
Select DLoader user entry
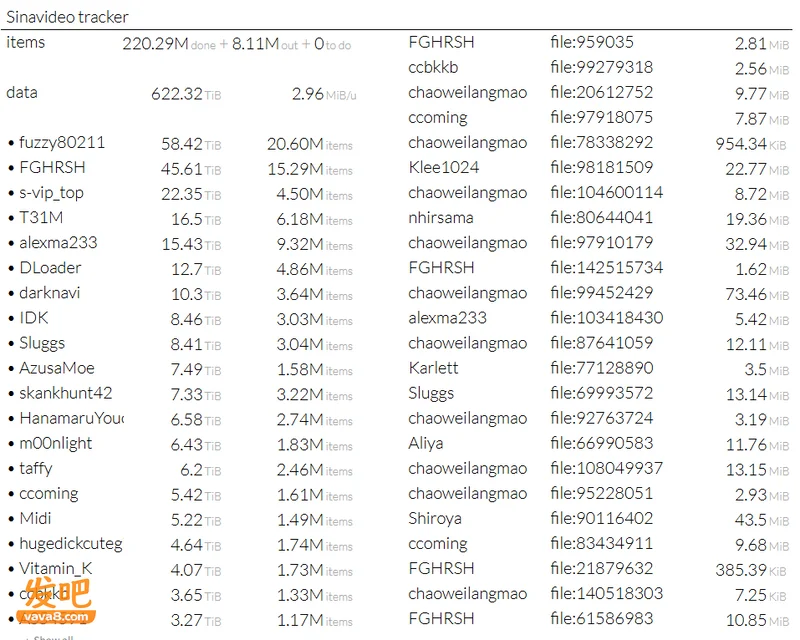point(50,268)
